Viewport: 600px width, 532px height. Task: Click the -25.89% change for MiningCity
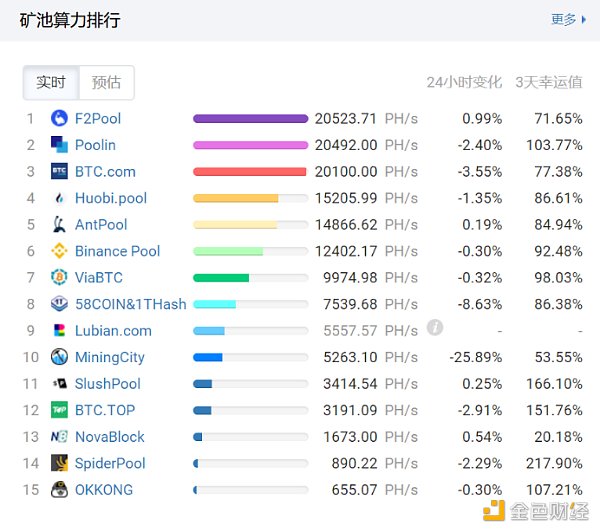point(476,357)
